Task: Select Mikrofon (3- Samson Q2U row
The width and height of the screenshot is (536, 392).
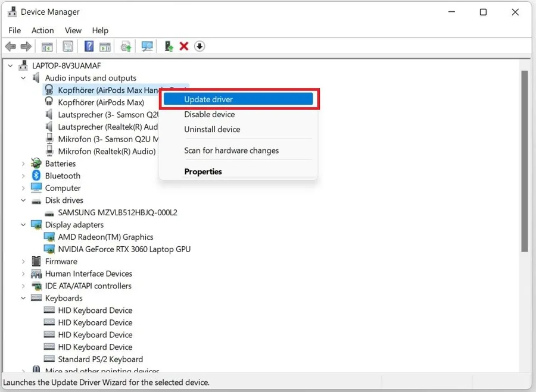Action: 108,139
